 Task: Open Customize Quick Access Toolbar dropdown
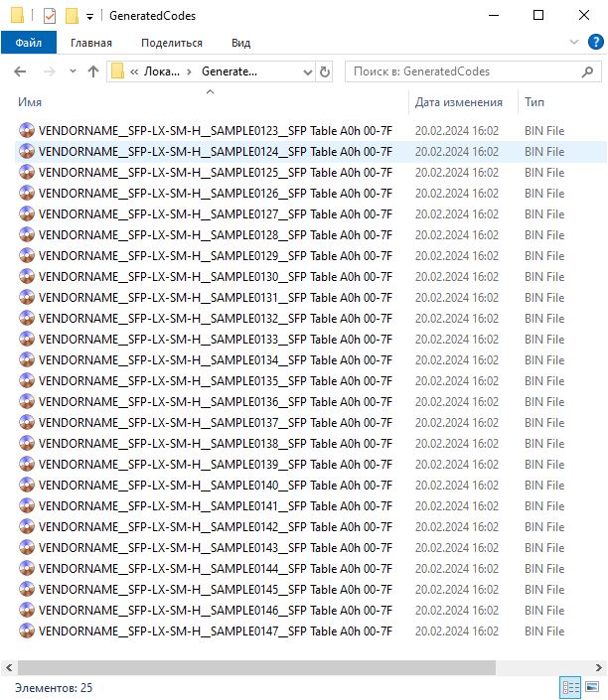[x=89, y=17]
